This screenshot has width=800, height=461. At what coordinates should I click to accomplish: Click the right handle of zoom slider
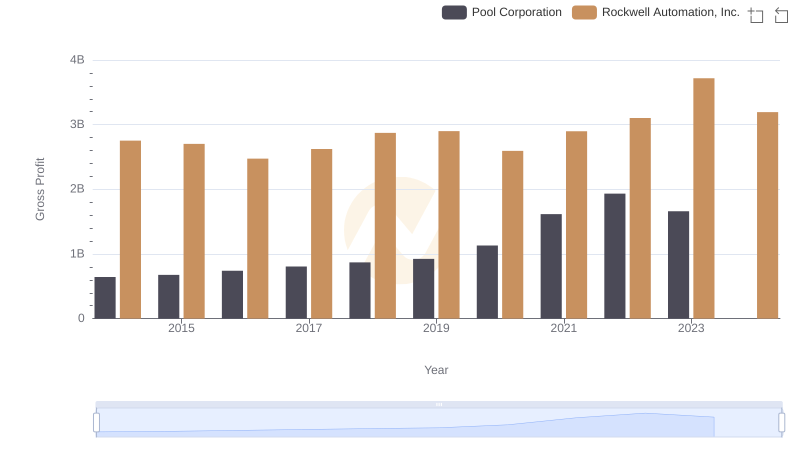(x=781, y=423)
